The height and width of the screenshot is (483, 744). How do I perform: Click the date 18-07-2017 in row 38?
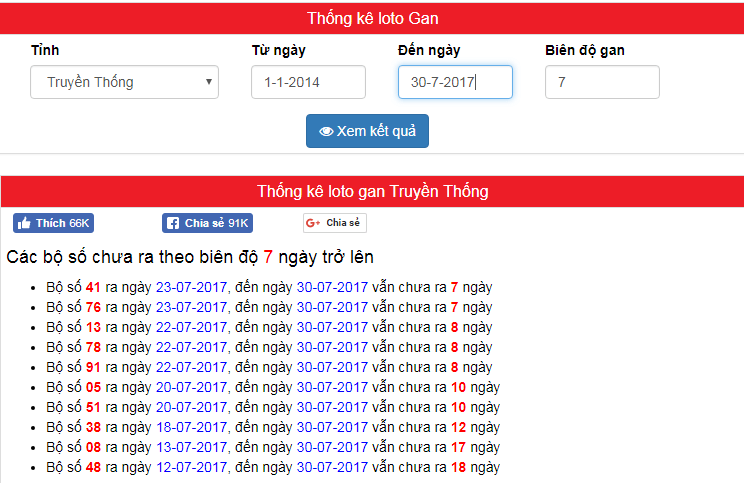coord(191,427)
